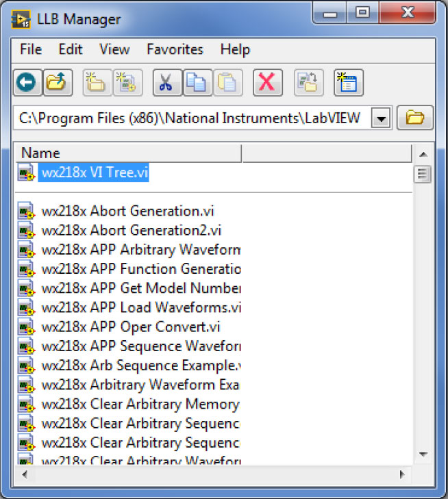Click the path input field
Viewport: 448px width, 499px height.
(x=192, y=118)
